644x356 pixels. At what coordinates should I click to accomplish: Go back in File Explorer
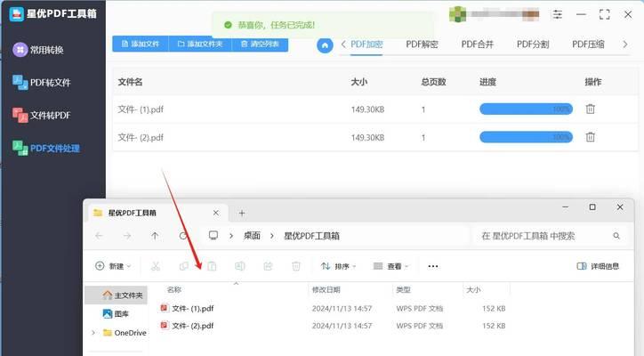(x=99, y=236)
